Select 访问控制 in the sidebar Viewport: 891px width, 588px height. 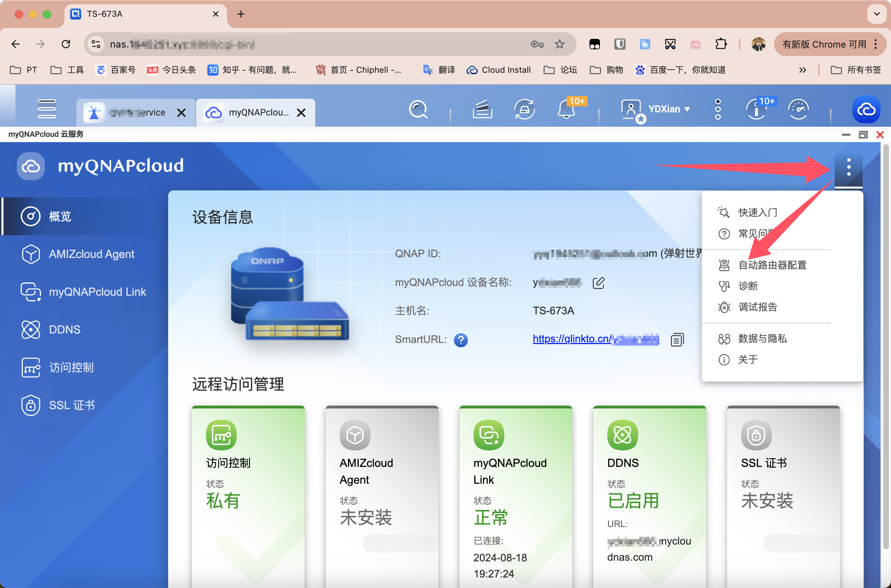(x=84, y=367)
